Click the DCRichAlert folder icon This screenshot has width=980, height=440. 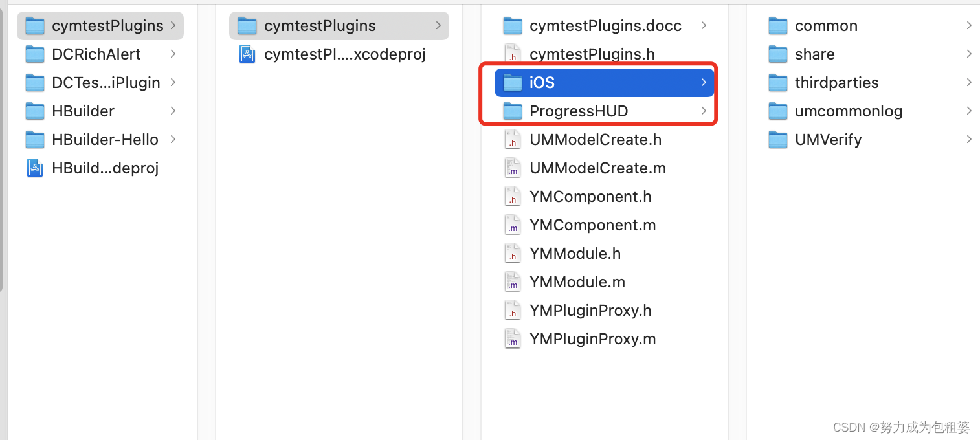pos(34,54)
